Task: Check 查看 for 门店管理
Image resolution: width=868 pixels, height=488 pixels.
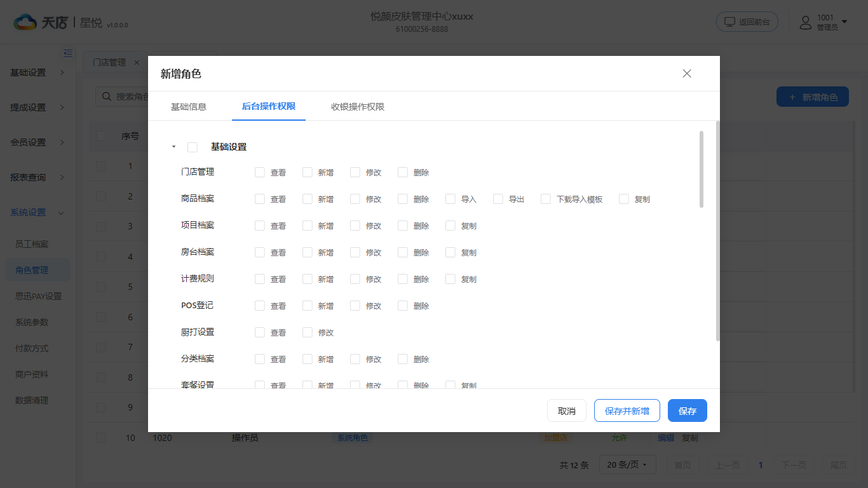Action: [x=260, y=172]
